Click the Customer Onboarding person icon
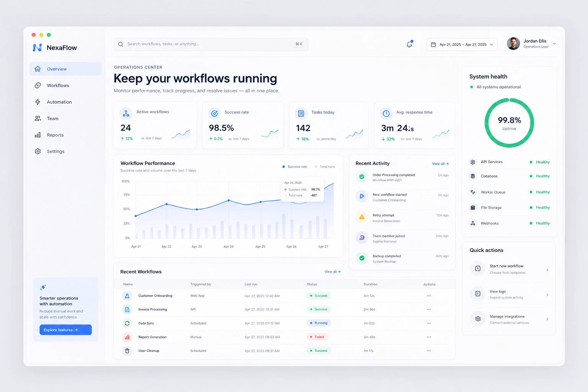588x392 pixels. point(127,296)
